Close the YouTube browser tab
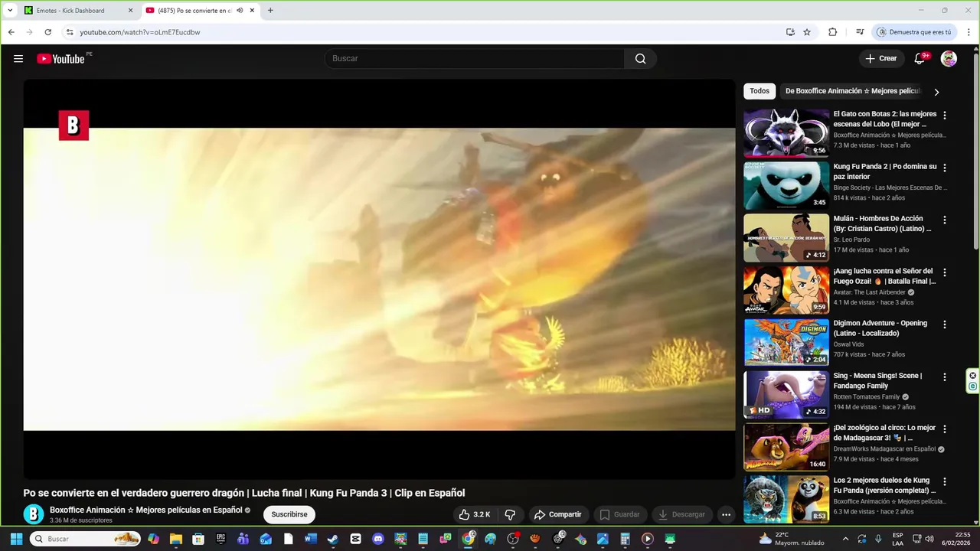The image size is (980, 551). pyautogui.click(x=252, y=11)
